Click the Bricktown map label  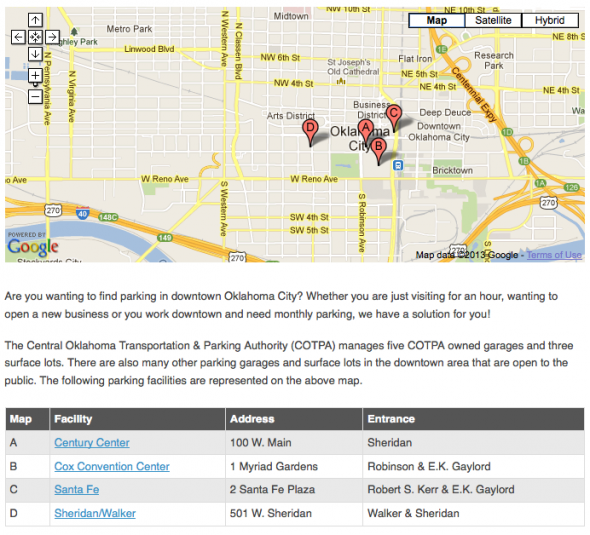coord(452,170)
